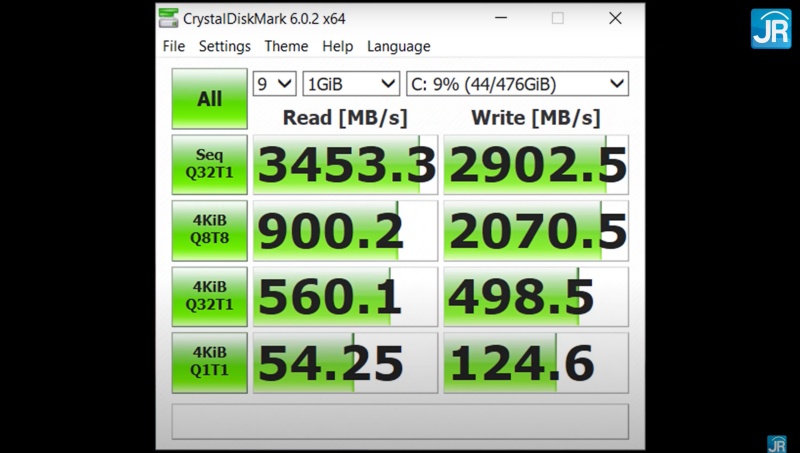Screen dimensions: 800x453
Task: Run all benchmarks with the All button
Action: pos(209,99)
